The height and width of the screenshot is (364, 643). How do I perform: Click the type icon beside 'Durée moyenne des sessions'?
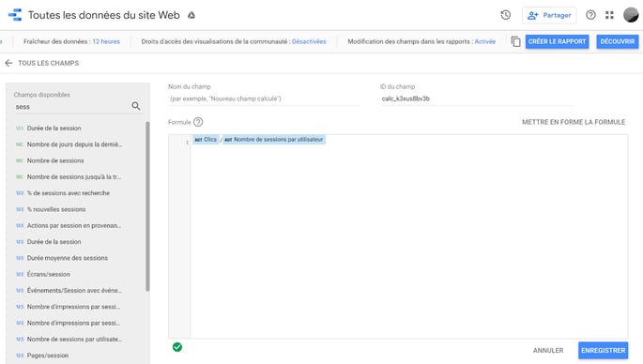pyautogui.click(x=20, y=258)
